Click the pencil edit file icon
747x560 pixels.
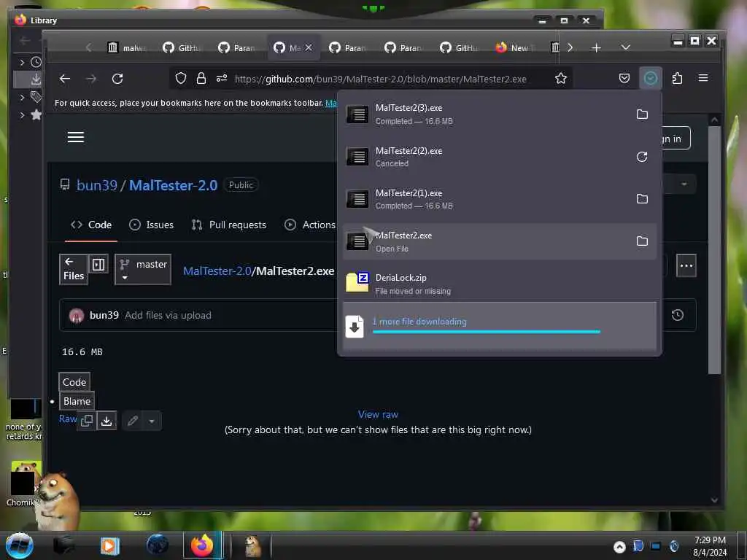(x=133, y=421)
